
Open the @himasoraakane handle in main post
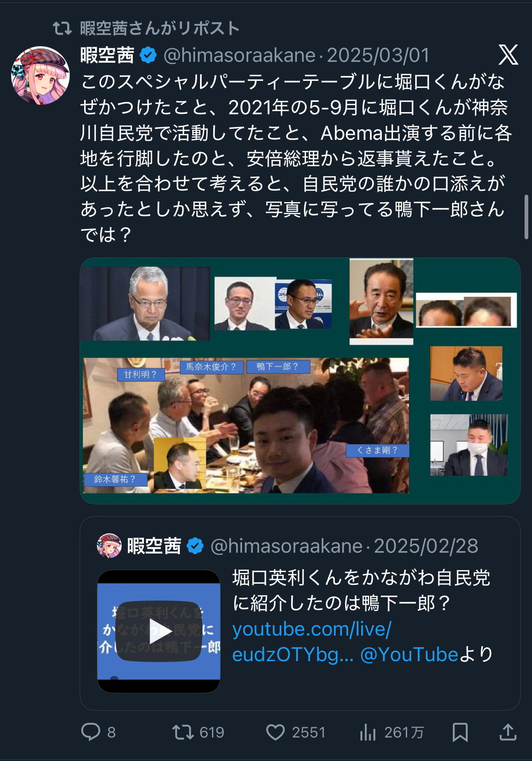tap(240, 55)
